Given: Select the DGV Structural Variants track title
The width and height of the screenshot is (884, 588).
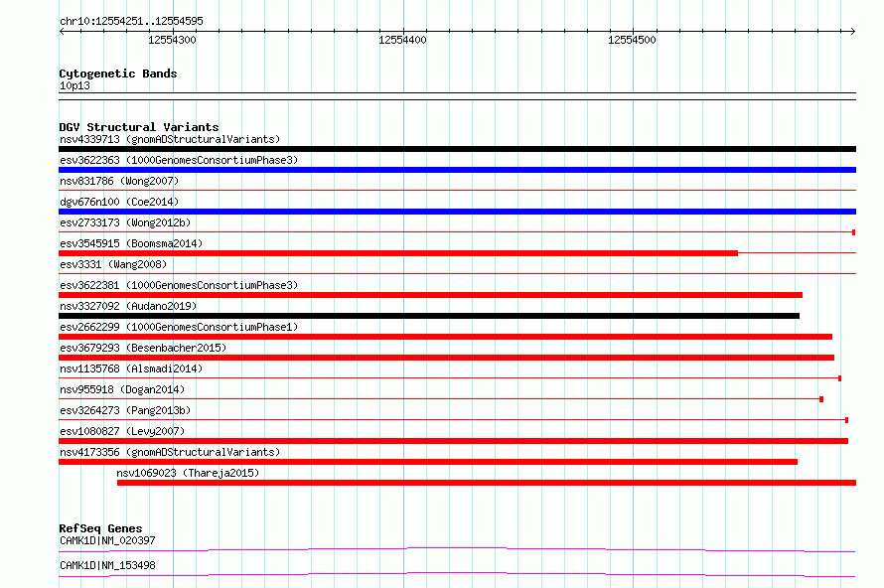Looking at the screenshot, I should 139,127.
